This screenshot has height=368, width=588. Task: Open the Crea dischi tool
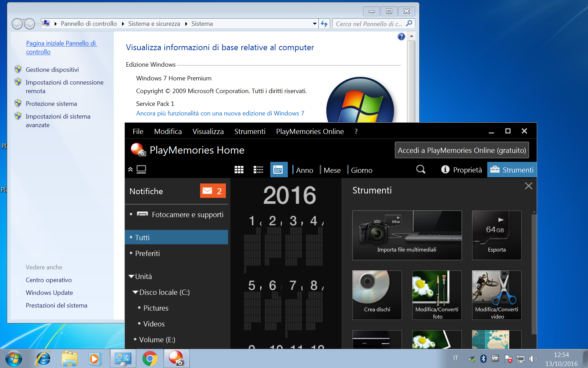point(377,295)
